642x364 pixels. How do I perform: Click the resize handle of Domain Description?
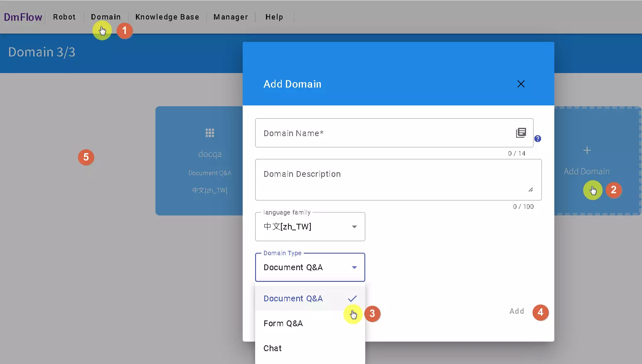[x=531, y=190]
